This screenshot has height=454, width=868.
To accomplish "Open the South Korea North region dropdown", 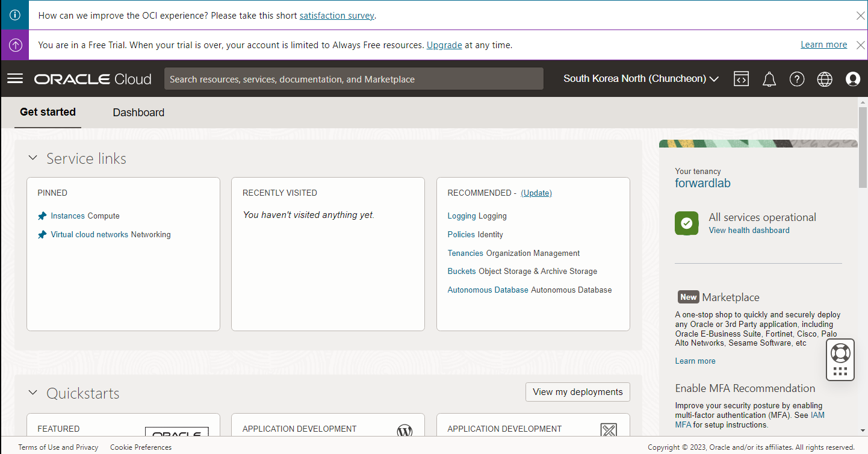I will [641, 79].
